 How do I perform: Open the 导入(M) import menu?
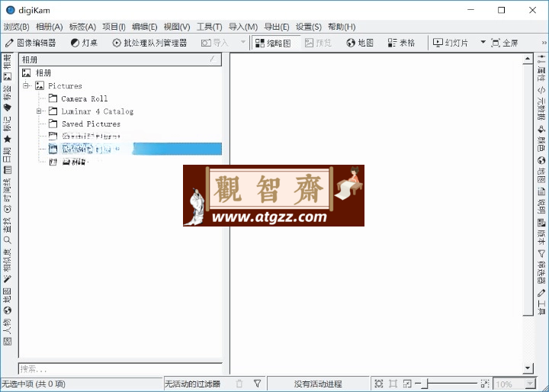point(243,27)
